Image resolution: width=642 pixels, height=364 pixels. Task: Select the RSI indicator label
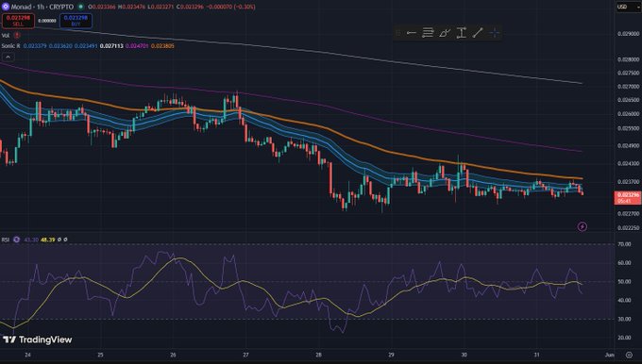click(6, 240)
